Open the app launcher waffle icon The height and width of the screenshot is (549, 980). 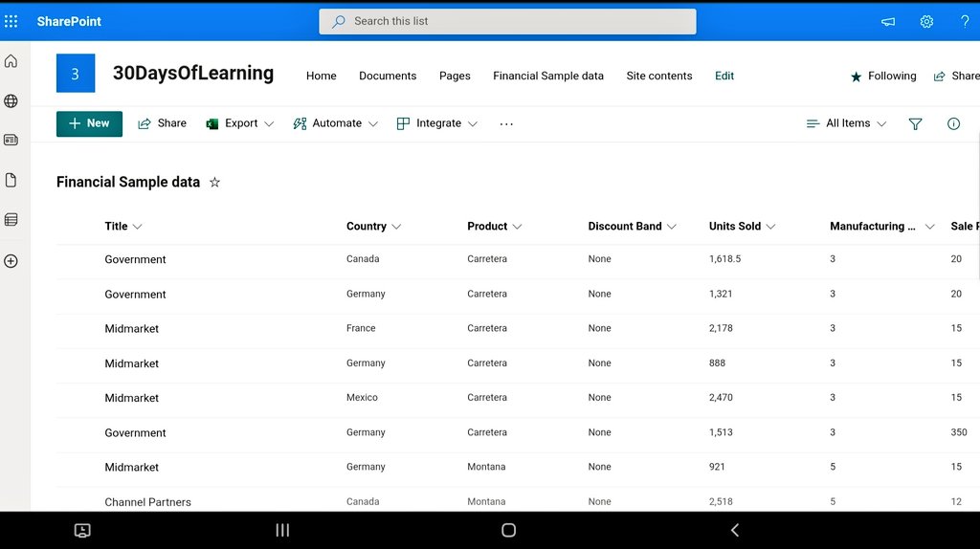pos(11,21)
